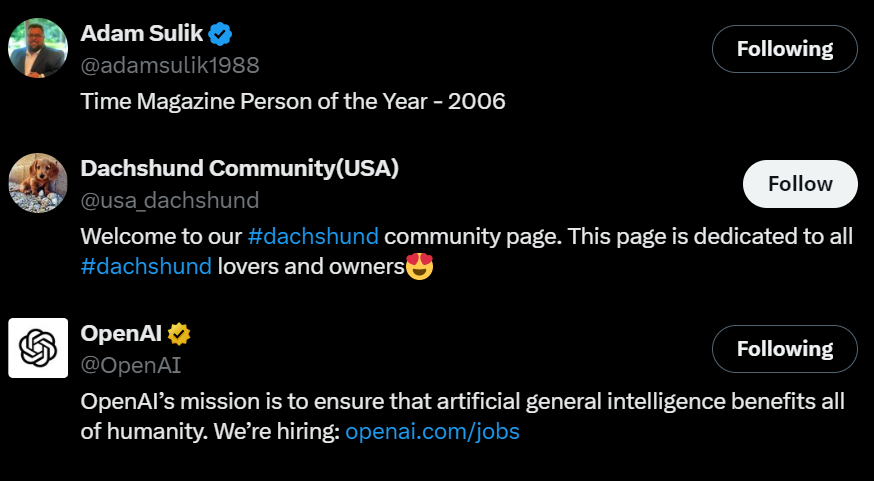Click the Time Magazine Person of the Year bio
This screenshot has height=481, width=874.
[x=293, y=101]
